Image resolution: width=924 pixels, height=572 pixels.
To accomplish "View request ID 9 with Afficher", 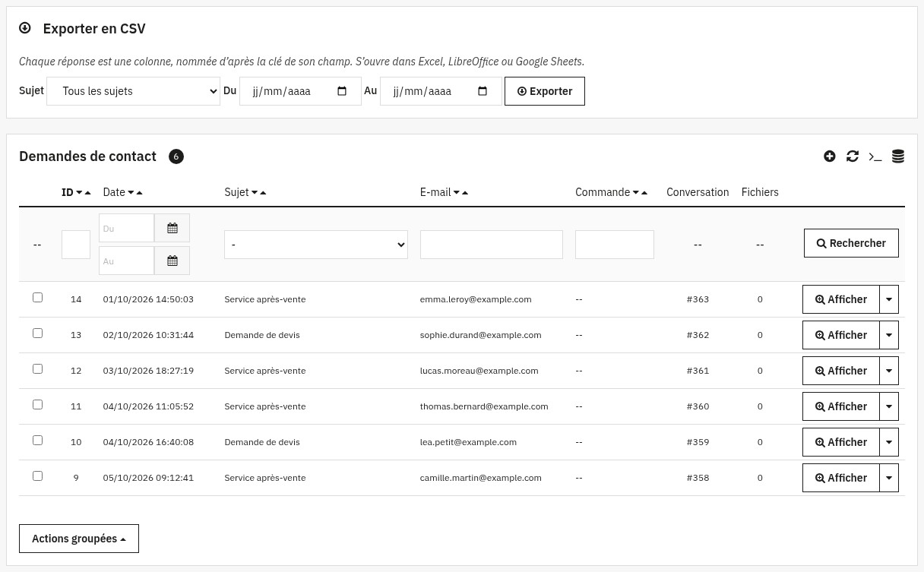I will (x=841, y=478).
